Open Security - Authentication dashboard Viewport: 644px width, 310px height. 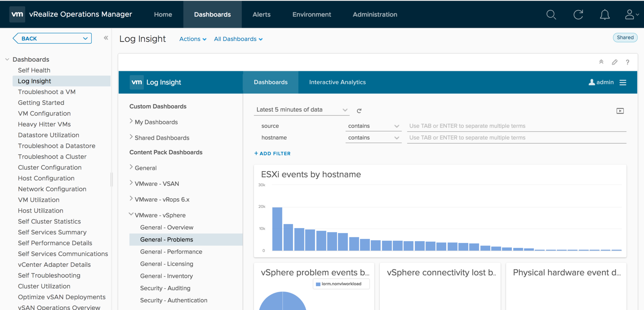pyautogui.click(x=174, y=300)
